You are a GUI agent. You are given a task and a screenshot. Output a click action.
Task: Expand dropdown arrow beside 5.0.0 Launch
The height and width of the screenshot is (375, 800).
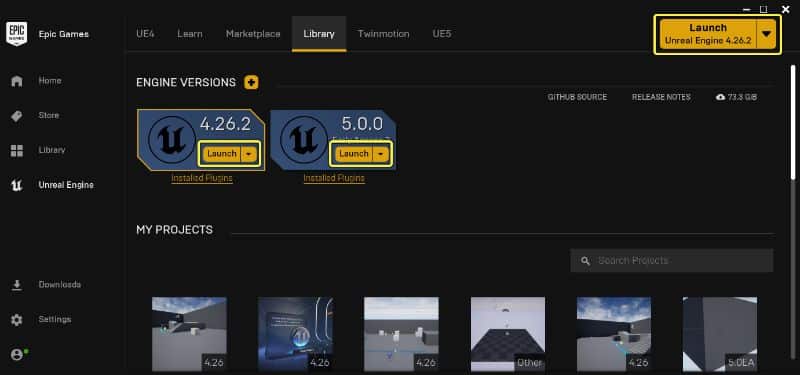pyautogui.click(x=381, y=154)
